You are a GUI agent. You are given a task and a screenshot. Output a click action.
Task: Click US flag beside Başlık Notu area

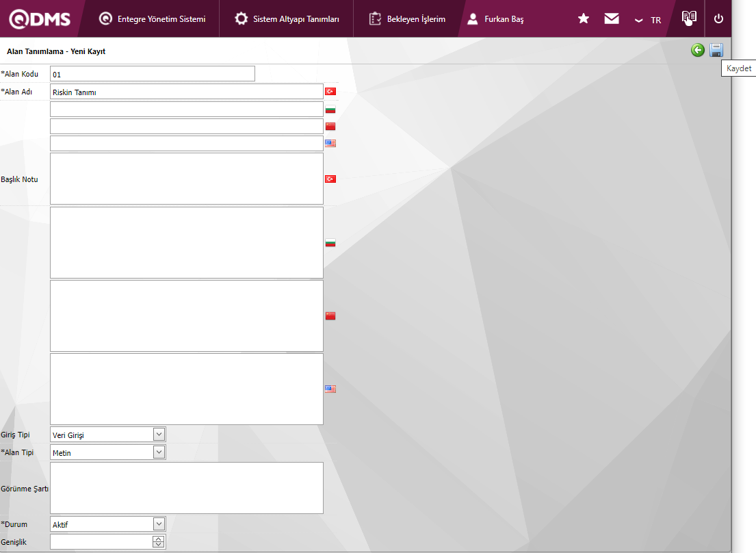click(x=330, y=389)
